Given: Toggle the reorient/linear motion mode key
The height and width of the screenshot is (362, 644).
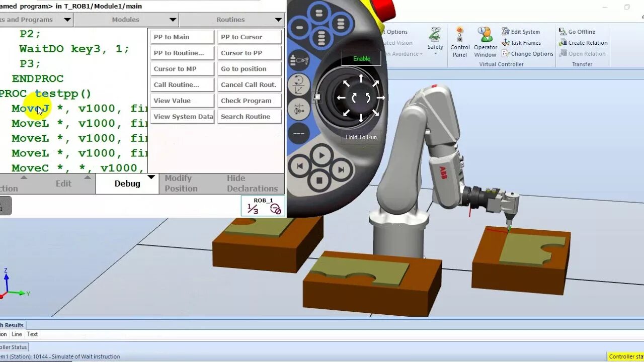Looking at the screenshot, I should 298,84.
